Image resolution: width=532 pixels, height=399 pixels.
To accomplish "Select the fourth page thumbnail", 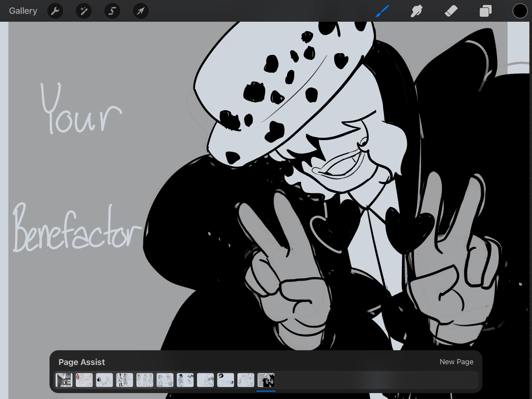I will pyautogui.click(x=124, y=380).
